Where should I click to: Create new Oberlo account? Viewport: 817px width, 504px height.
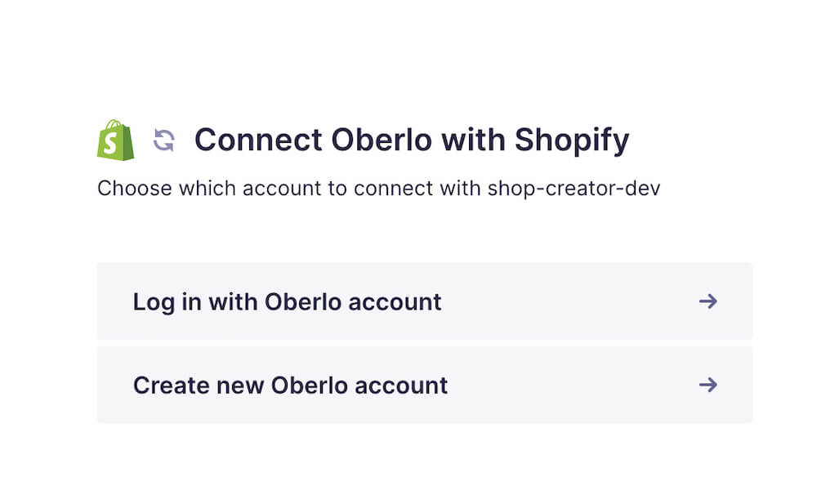[x=425, y=385]
